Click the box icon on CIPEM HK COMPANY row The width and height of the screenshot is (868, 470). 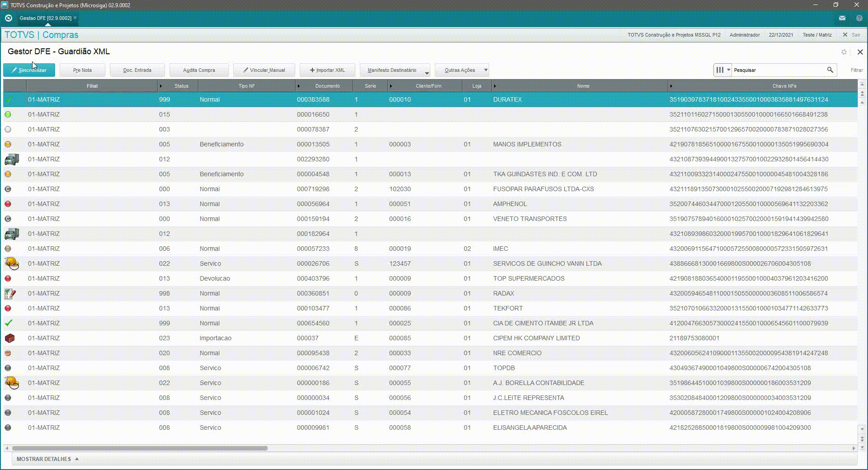pos(9,338)
